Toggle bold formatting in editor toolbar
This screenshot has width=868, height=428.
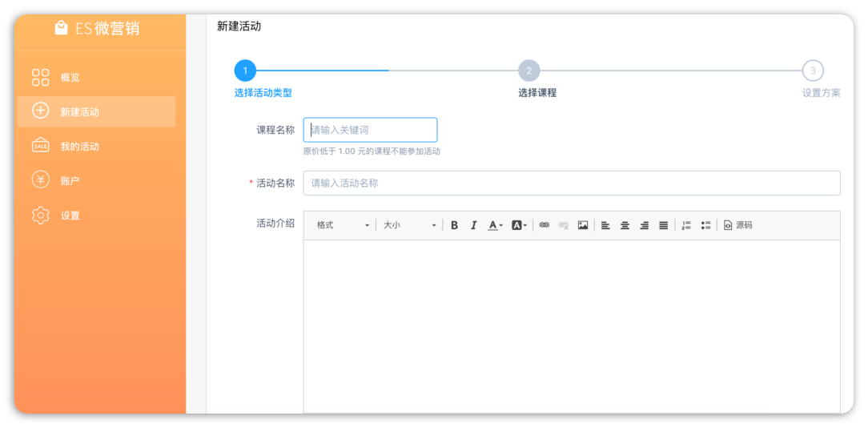(x=454, y=225)
